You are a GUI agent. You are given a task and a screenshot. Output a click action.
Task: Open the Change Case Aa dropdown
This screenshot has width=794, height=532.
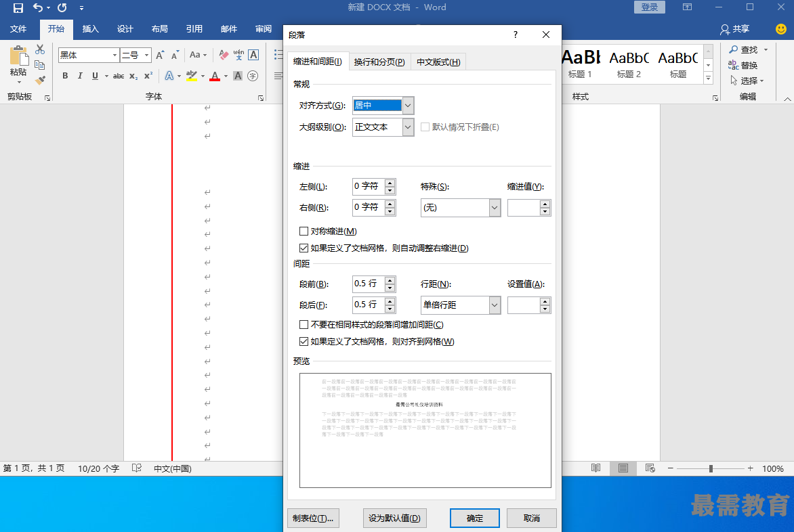pos(198,55)
